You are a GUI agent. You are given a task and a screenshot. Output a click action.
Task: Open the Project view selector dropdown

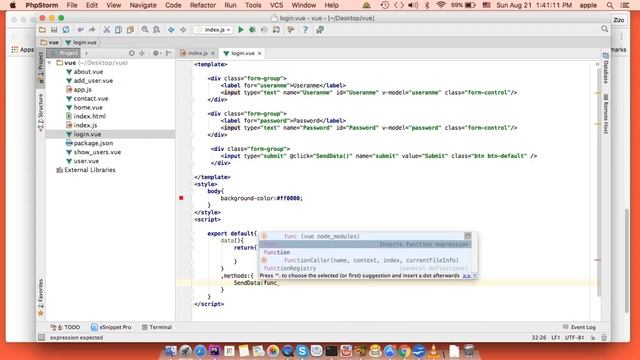(x=63, y=53)
